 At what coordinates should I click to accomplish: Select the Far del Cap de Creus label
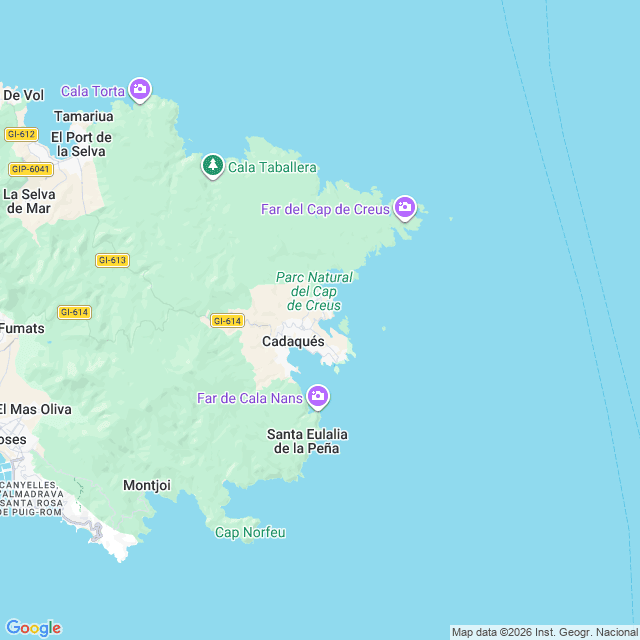coord(325,209)
